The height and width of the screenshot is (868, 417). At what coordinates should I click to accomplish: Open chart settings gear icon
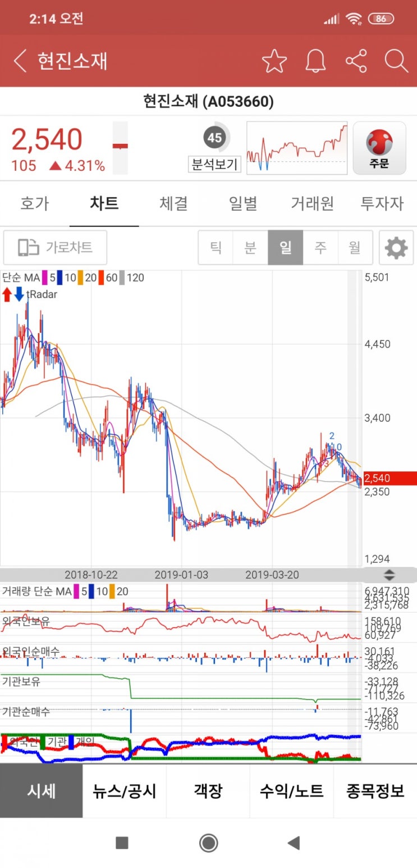tap(396, 248)
